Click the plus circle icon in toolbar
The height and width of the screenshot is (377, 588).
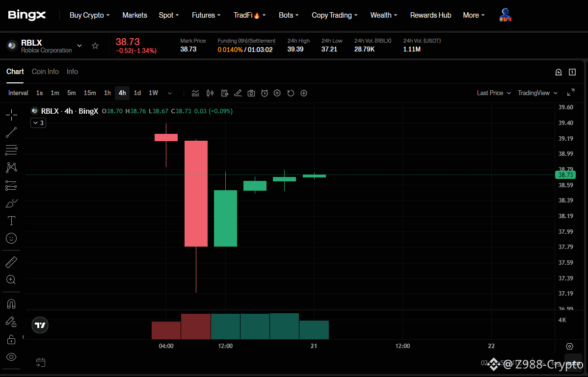(304, 93)
